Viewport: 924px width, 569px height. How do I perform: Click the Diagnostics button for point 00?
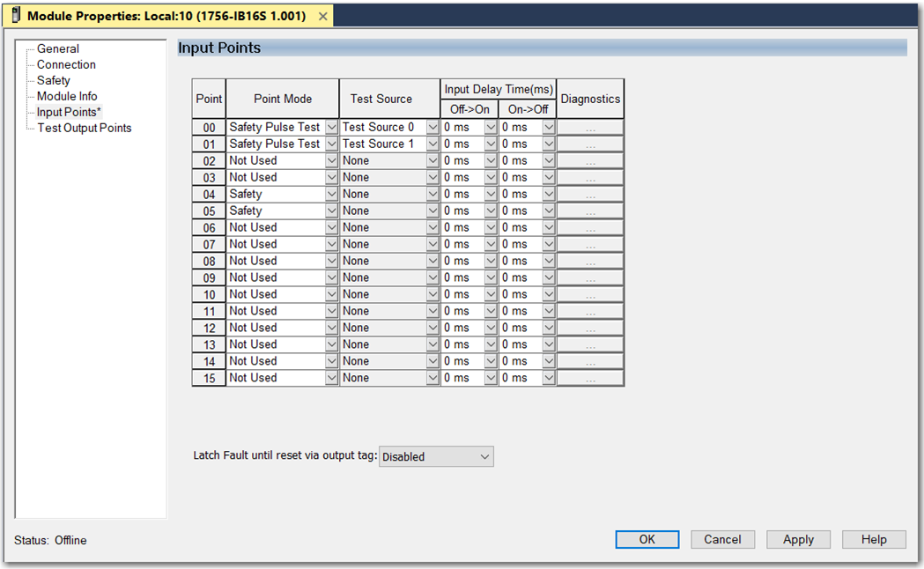[x=590, y=128]
